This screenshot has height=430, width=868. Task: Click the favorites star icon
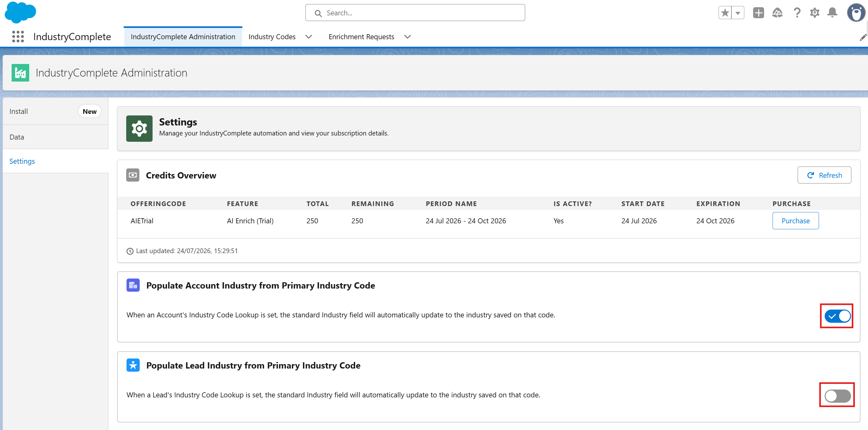(725, 13)
